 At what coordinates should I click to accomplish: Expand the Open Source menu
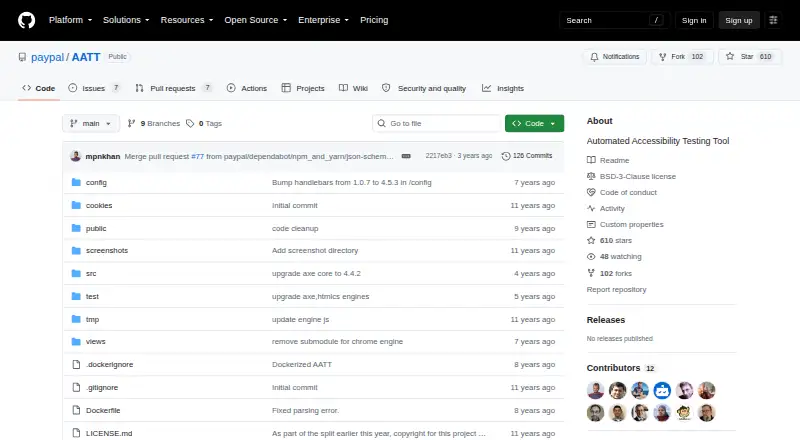pos(256,20)
